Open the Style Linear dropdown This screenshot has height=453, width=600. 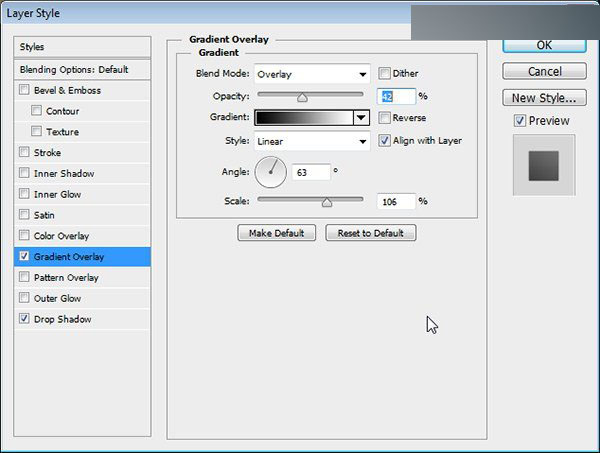coord(312,141)
